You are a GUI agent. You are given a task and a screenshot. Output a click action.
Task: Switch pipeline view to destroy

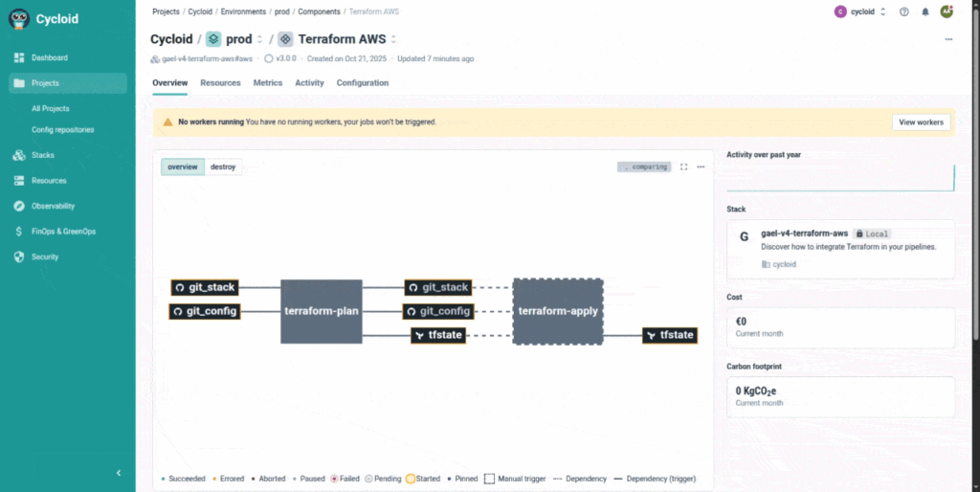[223, 167]
